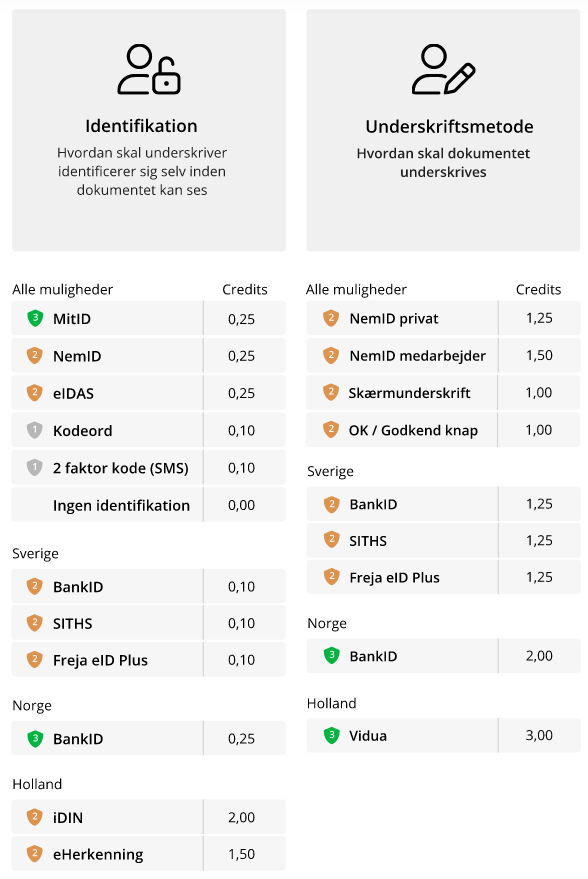Screen dimensions: 588x879
Task: Open the Underskriftsmetode header card
Action: pyautogui.click(x=443, y=130)
